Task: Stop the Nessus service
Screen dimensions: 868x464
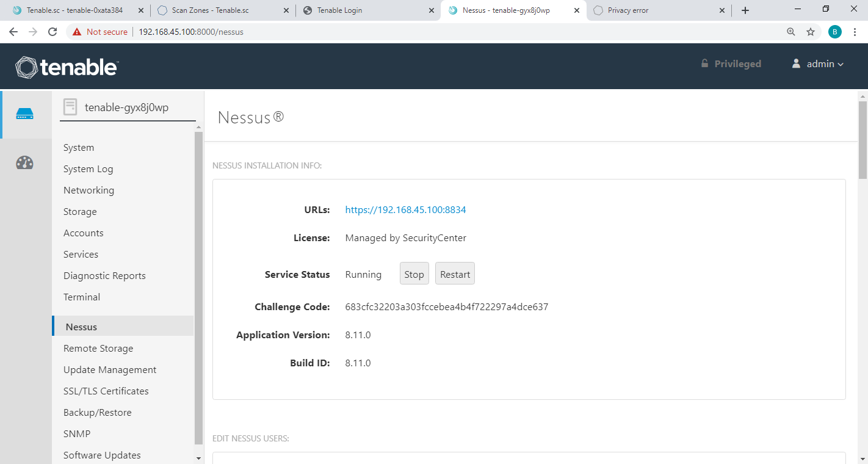Action: 414,274
